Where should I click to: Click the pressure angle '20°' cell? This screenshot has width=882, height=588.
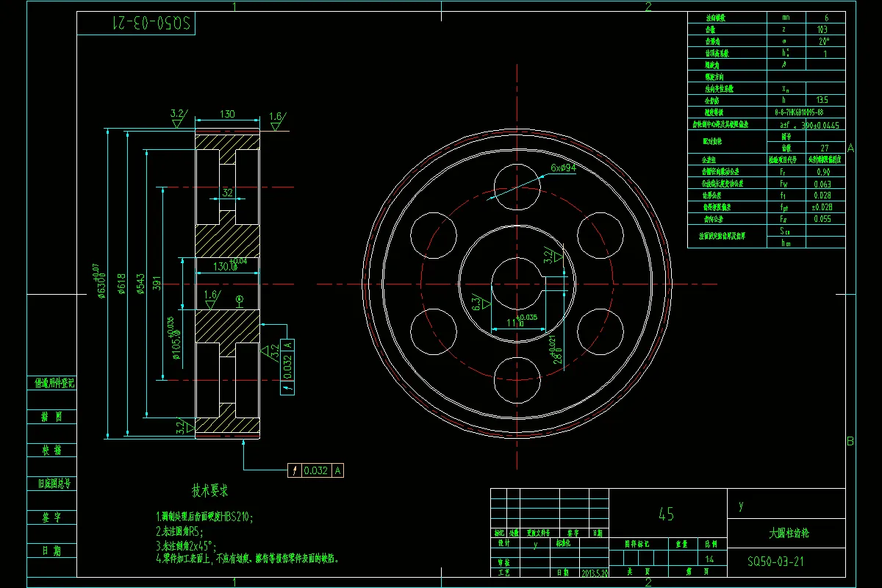[825, 41]
